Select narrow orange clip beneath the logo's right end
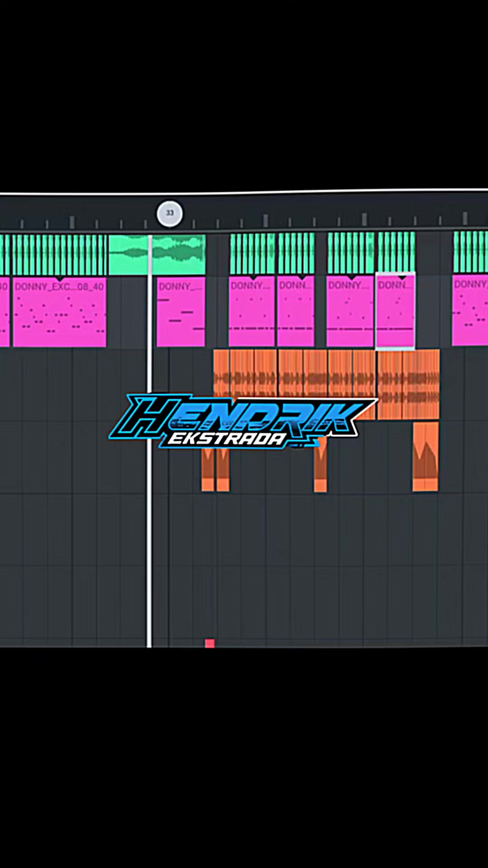 pyautogui.click(x=320, y=465)
